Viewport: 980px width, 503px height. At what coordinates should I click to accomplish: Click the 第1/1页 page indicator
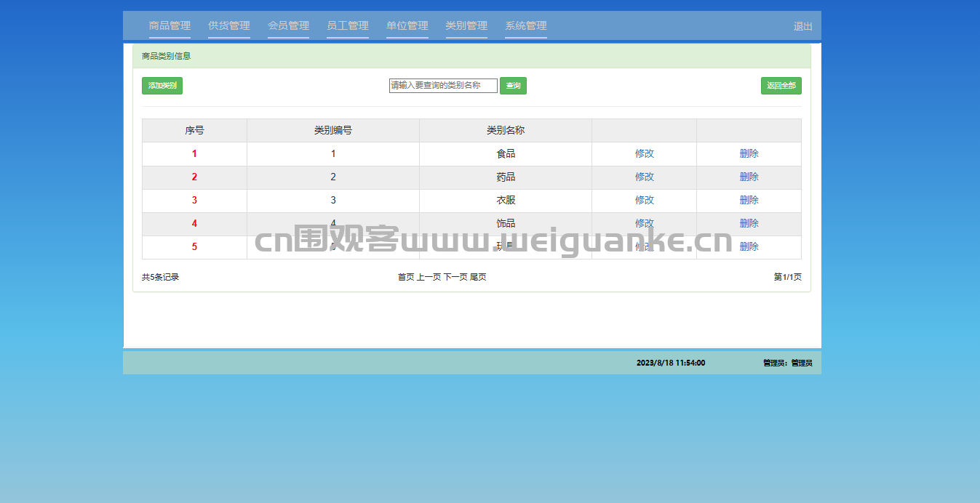point(788,277)
